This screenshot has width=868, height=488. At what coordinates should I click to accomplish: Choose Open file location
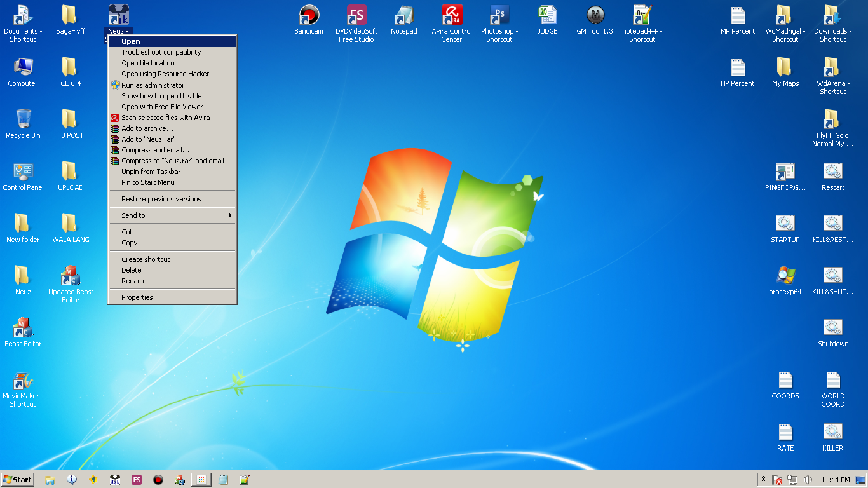(x=172, y=63)
